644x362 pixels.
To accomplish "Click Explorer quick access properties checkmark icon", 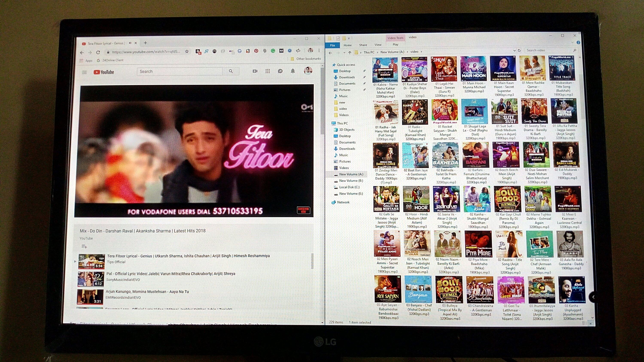I will click(338, 38).
